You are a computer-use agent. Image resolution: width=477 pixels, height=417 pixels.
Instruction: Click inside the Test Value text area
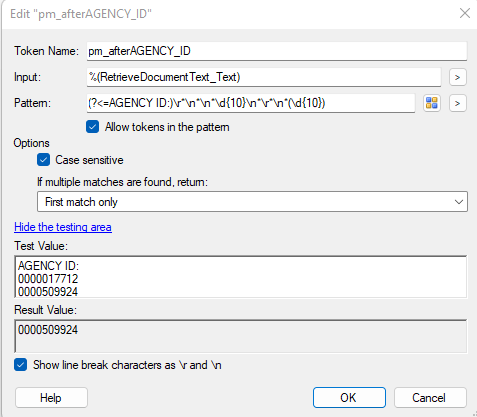[x=240, y=277]
